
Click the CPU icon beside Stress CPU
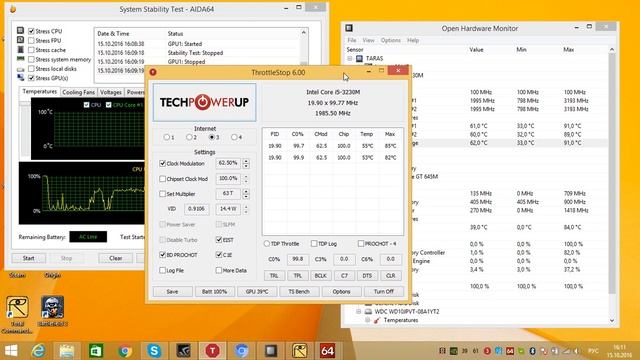[20, 31]
